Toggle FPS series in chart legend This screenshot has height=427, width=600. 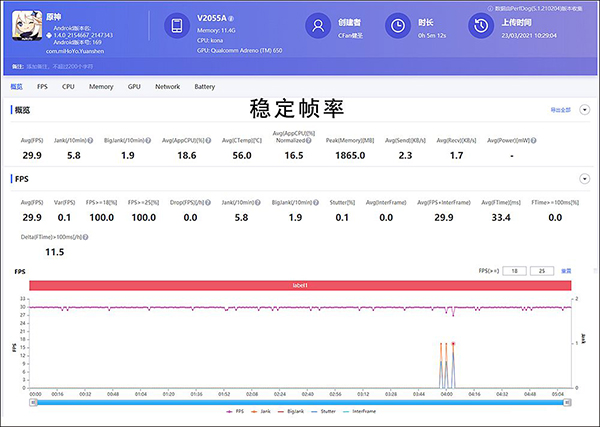point(235,411)
